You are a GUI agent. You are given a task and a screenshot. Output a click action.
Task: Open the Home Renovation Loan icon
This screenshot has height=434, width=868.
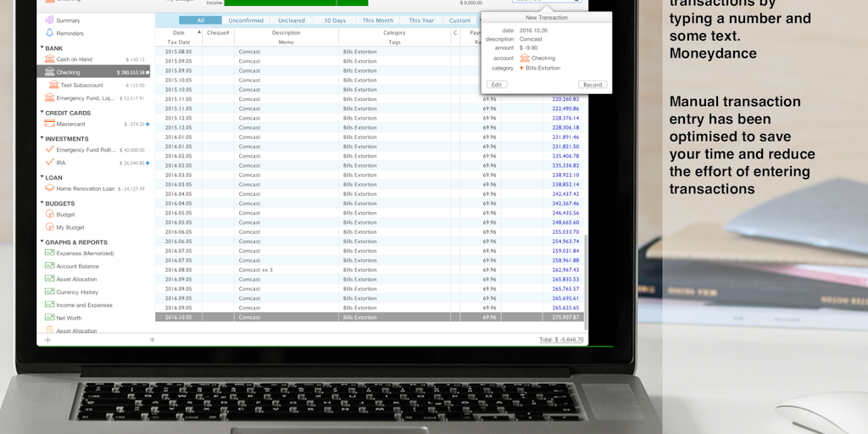pos(50,188)
